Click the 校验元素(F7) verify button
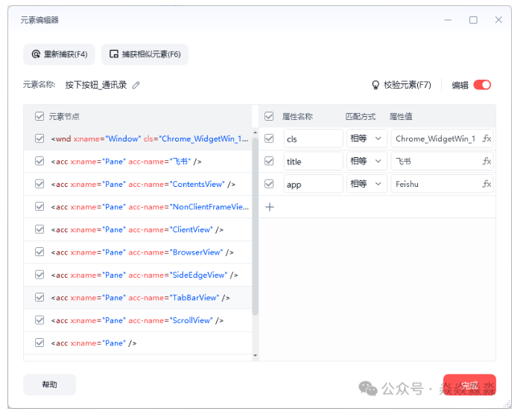 [402, 85]
